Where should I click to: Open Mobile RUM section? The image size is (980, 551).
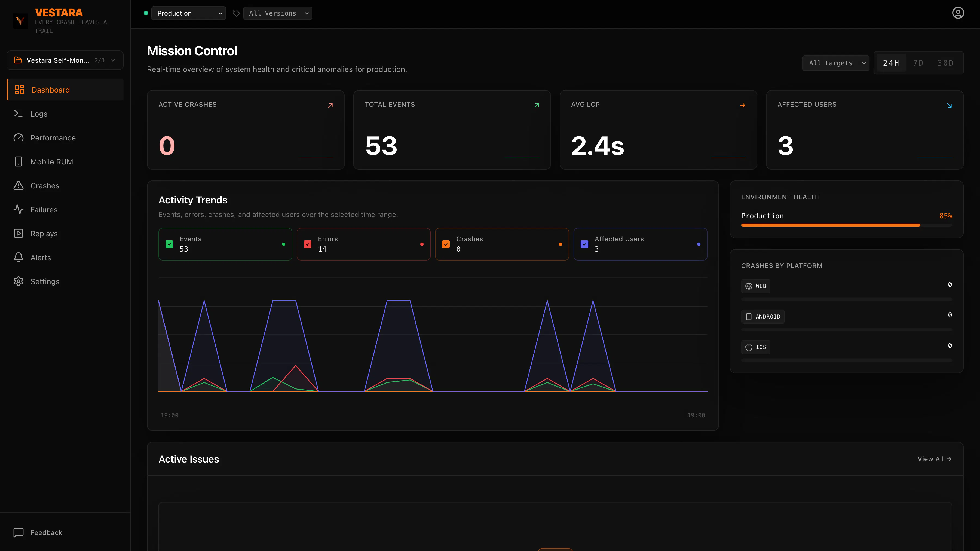[x=65, y=162]
